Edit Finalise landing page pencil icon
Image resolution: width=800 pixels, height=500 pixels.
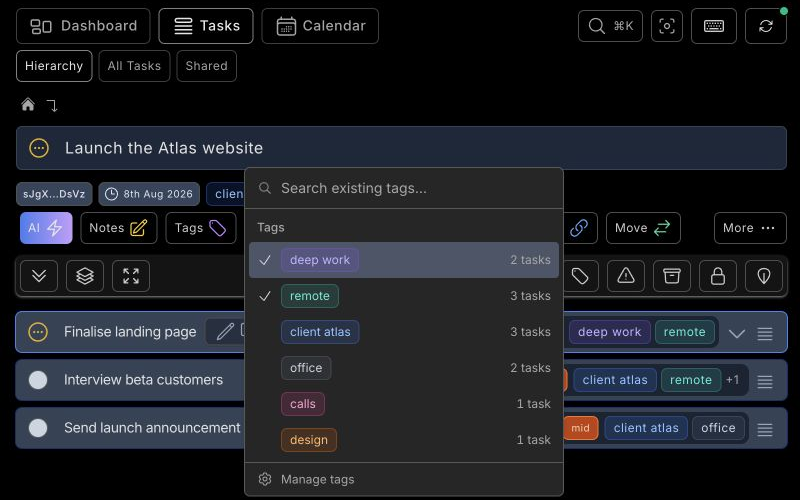[225, 332]
